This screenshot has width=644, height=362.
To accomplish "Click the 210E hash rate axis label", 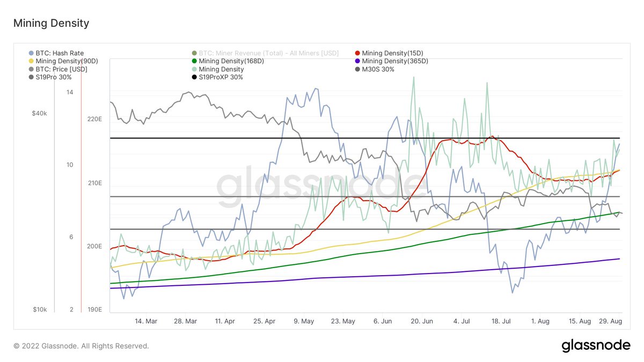I will pyautogui.click(x=94, y=183).
